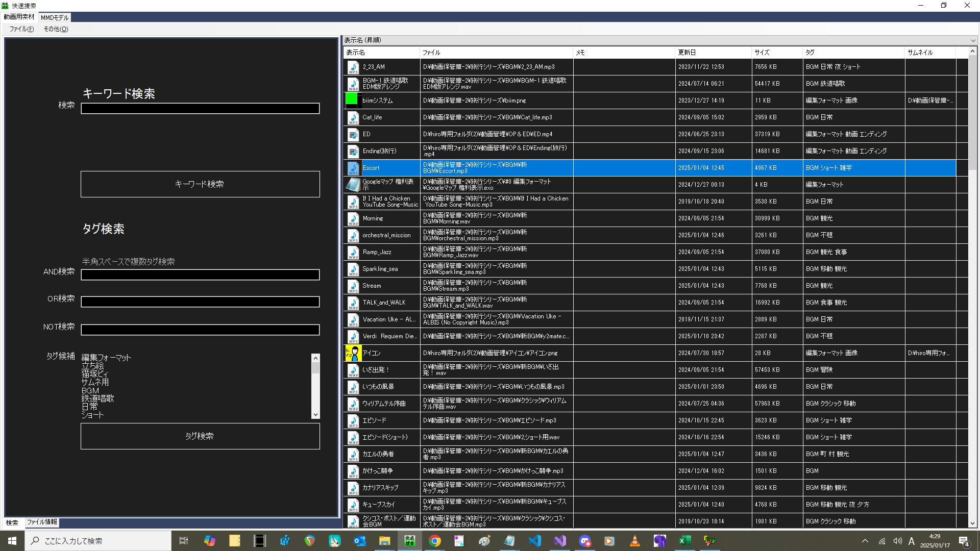Click the WAV icon of Morning
This screenshot has width=980, height=551.
tap(353, 218)
